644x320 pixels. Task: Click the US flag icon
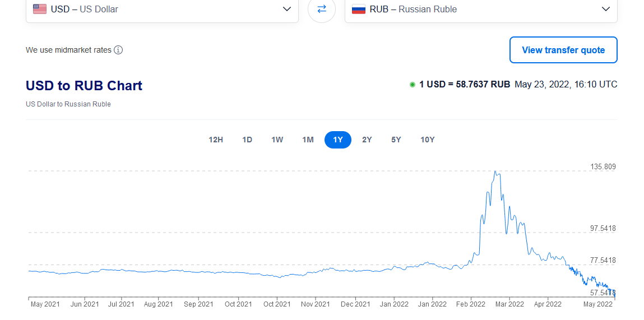40,9
